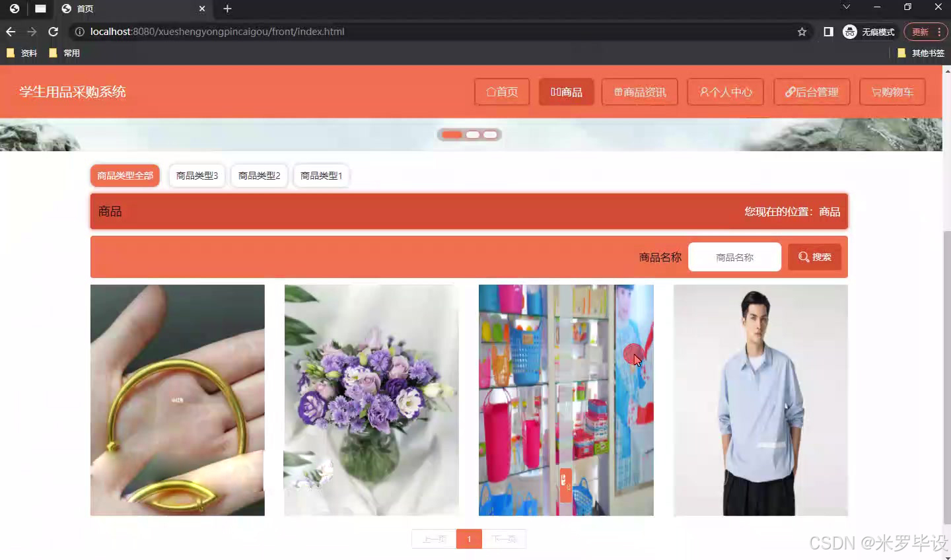Click the 下一页 next page button
The width and height of the screenshot is (951, 560).
(x=504, y=539)
